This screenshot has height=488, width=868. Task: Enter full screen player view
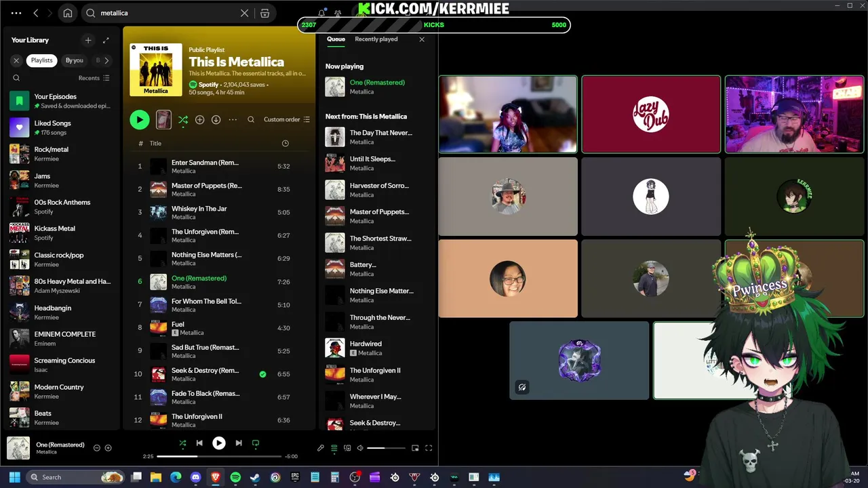point(429,448)
